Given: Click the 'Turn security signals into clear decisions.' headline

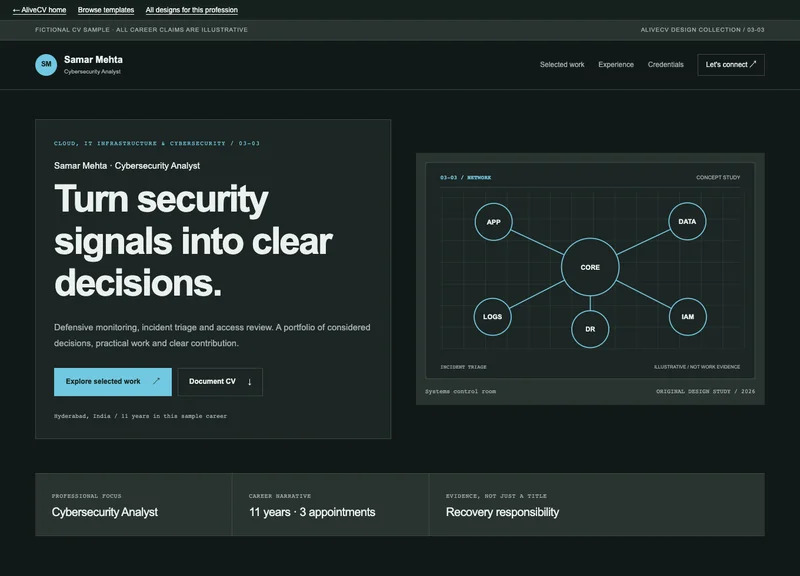Looking at the screenshot, I should pos(193,240).
